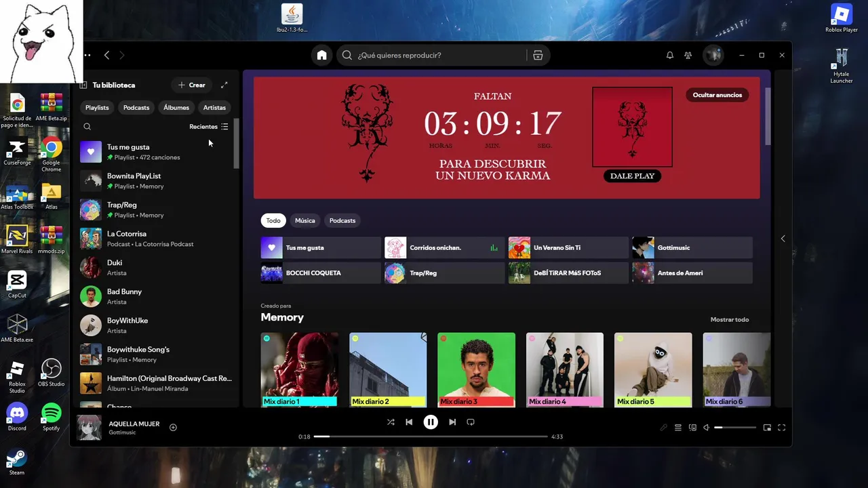Screen dimensions: 868x488
Task: Expand Tu biblioteca to full view
Action: tap(224, 85)
